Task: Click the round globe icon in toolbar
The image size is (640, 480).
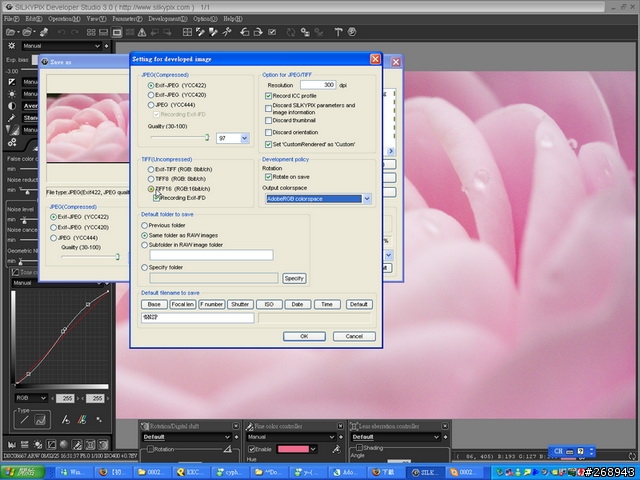Action: click(352, 32)
